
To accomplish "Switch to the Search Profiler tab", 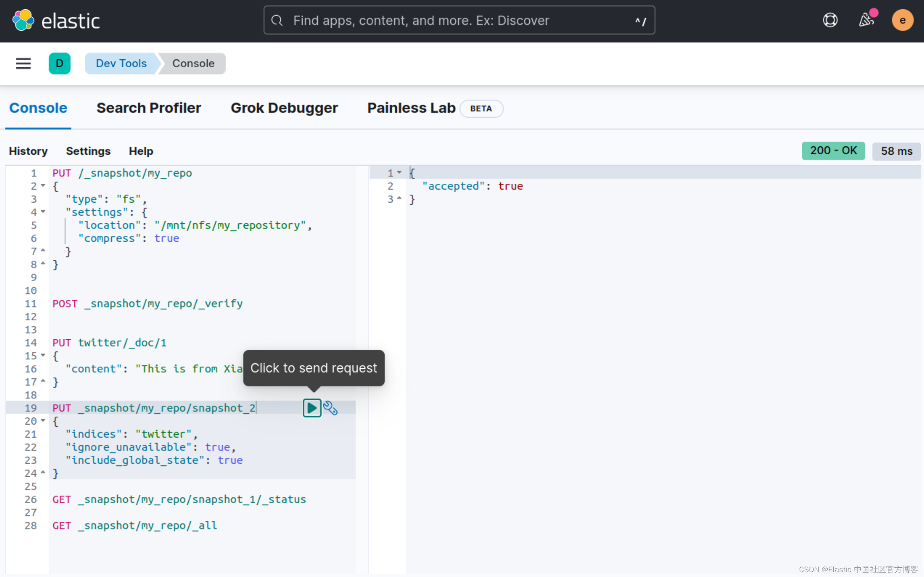I will tap(149, 108).
